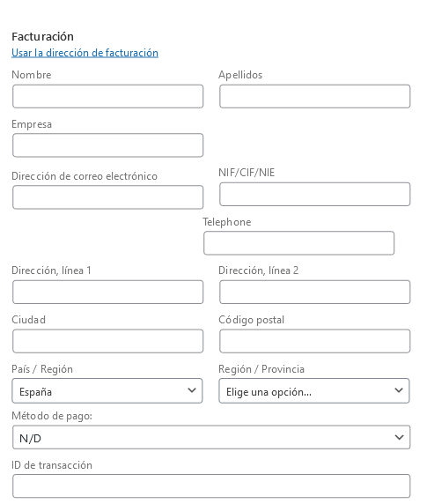Open the País / Región dropdown showing España

107,391
